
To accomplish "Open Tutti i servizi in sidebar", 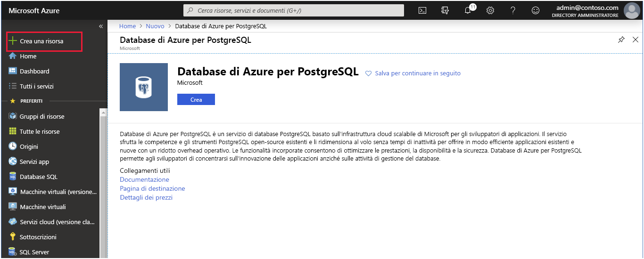I will (x=37, y=87).
